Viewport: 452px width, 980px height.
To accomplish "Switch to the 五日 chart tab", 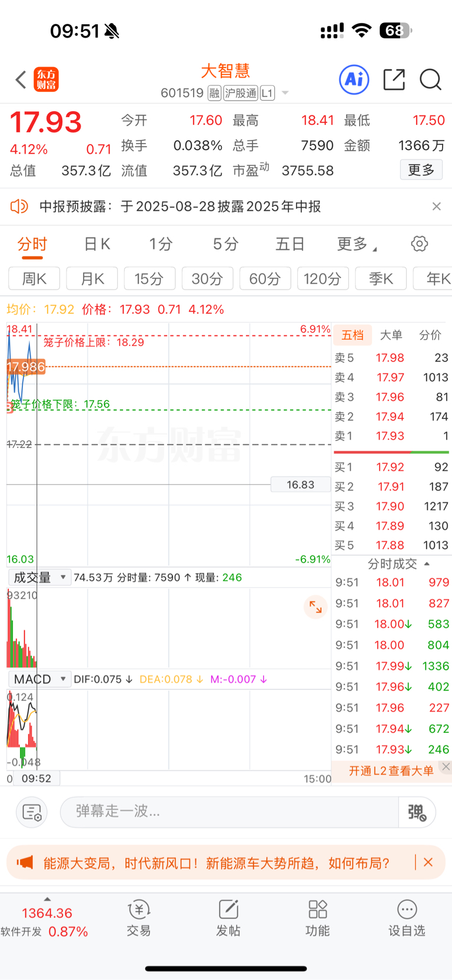I will click(290, 244).
